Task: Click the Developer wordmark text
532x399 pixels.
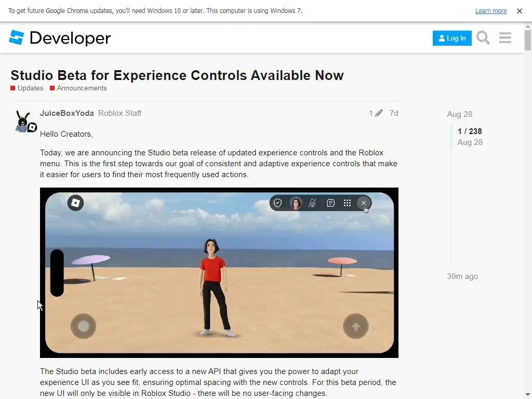Action: click(x=70, y=38)
